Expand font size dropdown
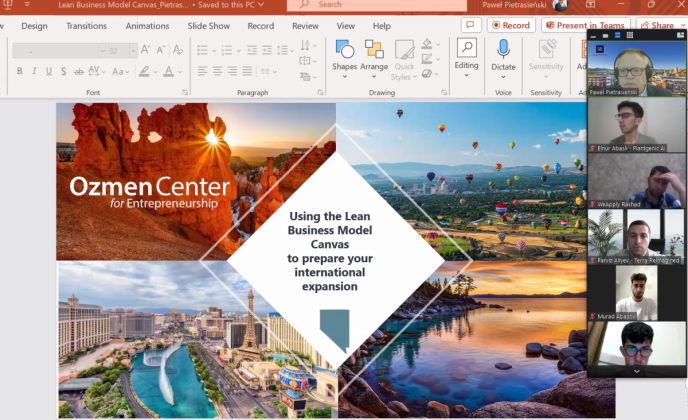The image size is (688, 420). [133, 51]
